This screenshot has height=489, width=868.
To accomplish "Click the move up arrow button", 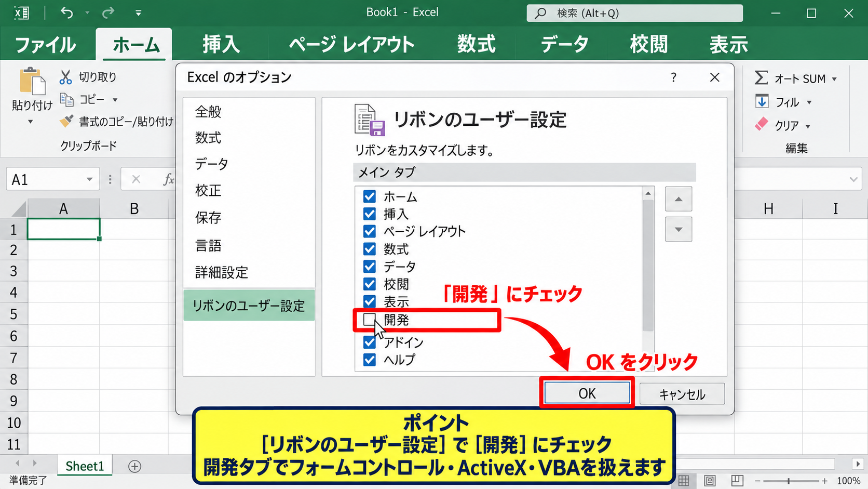I will (x=679, y=199).
